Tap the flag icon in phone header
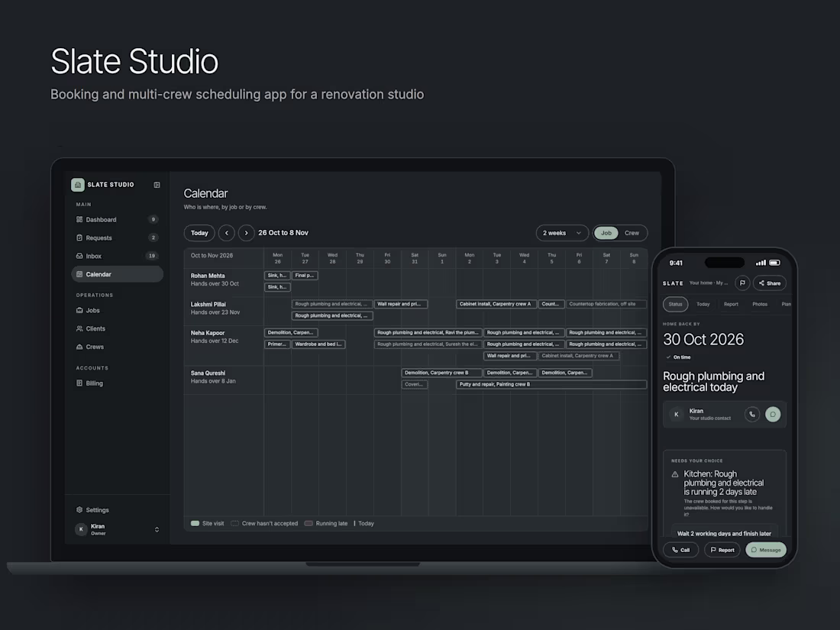This screenshot has width=840, height=630. [742, 283]
